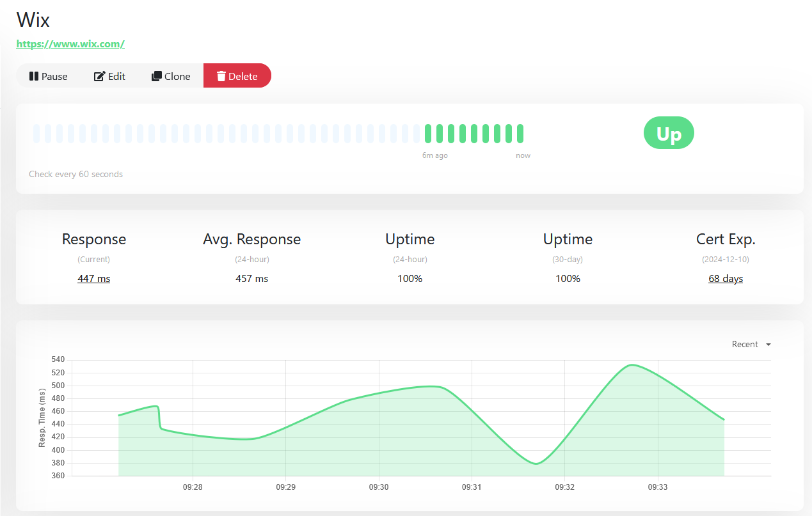Click the pause icon on the Pause button
The image size is (812, 516).
point(33,76)
